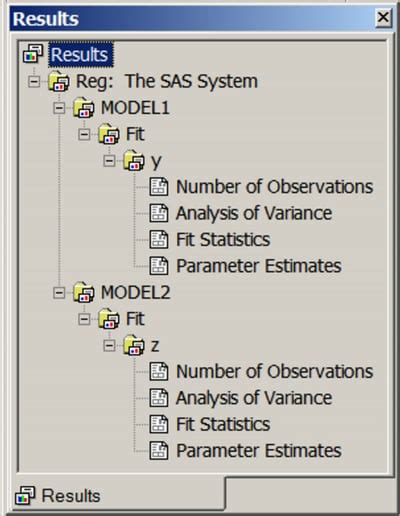The height and width of the screenshot is (516, 400).
Task: Click the MODEL2 folder icon
Action: coord(83,292)
